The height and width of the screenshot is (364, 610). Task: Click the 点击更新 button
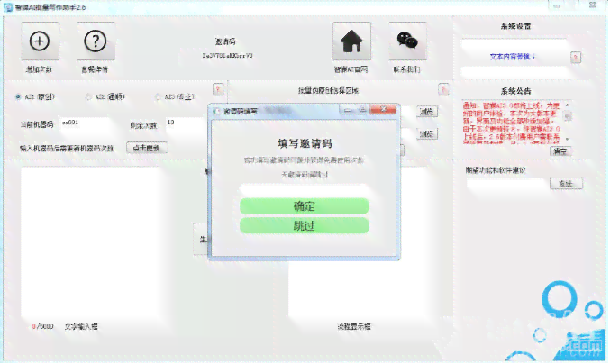pos(147,148)
